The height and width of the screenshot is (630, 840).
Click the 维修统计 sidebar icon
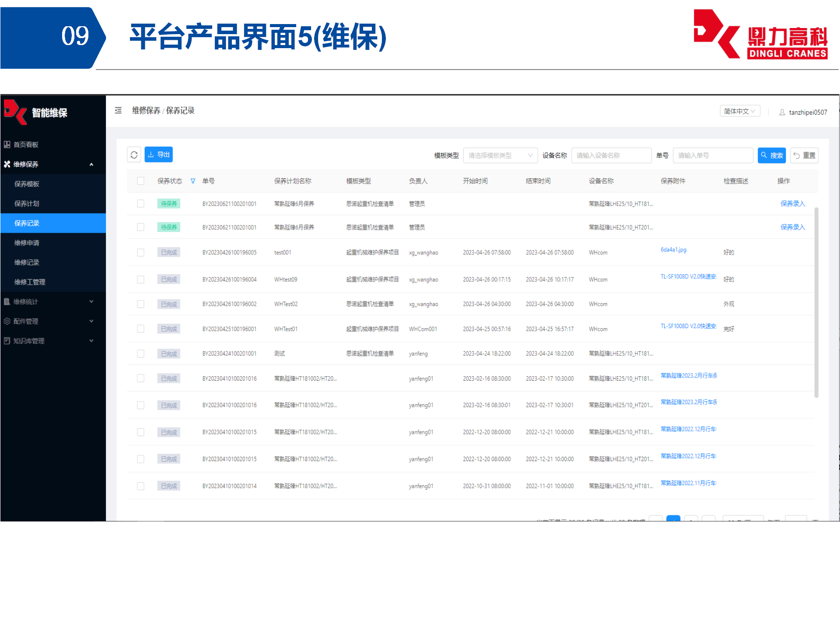pos(7,302)
